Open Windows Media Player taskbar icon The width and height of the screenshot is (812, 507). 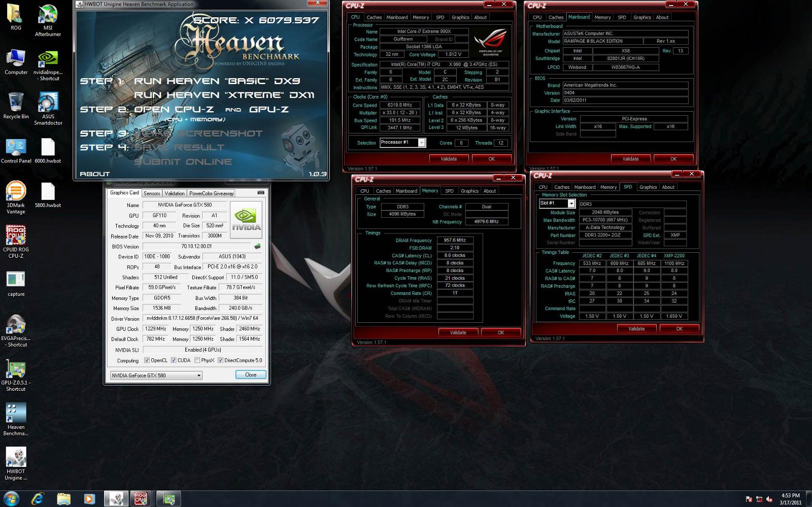click(89, 499)
